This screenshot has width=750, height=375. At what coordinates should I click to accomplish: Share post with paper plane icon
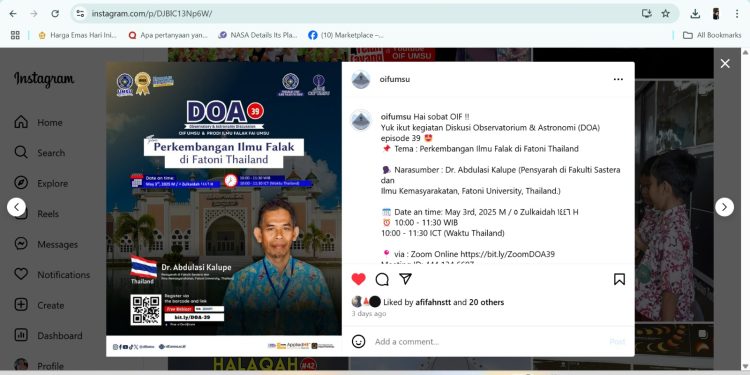coord(405,279)
